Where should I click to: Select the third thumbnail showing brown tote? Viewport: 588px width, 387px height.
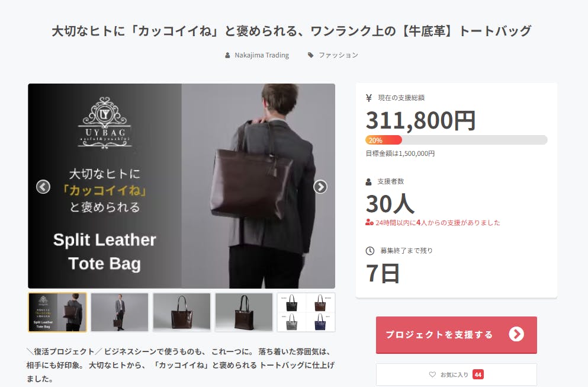[182, 312]
